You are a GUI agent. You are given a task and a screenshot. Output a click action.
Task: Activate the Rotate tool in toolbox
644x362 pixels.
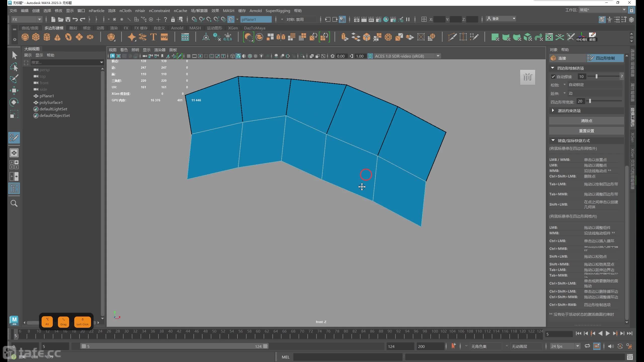[x=14, y=102]
